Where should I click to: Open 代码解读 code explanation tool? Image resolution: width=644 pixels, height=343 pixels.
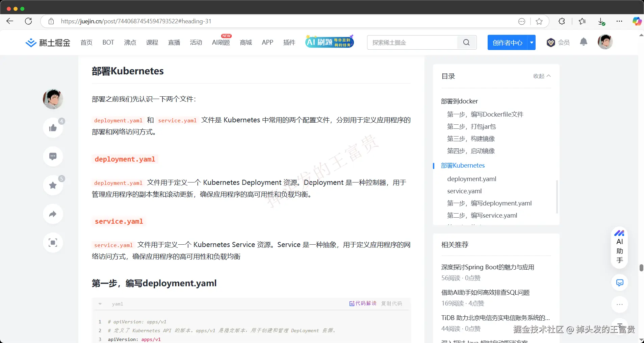362,303
